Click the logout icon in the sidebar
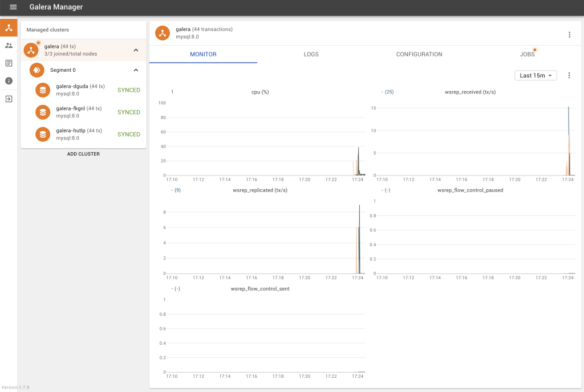This screenshot has width=584, height=392. pyautogui.click(x=9, y=99)
